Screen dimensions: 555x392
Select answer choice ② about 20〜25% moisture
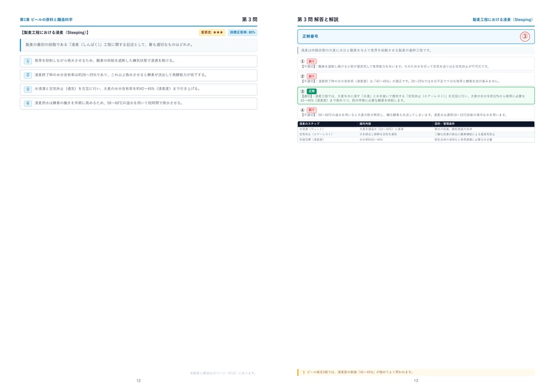click(x=138, y=75)
